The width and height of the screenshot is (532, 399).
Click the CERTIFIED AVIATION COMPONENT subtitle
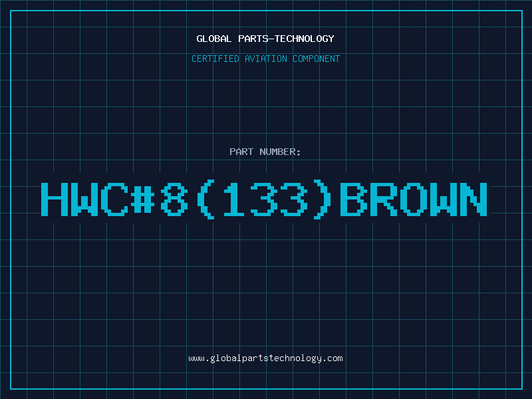pos(265,59)
